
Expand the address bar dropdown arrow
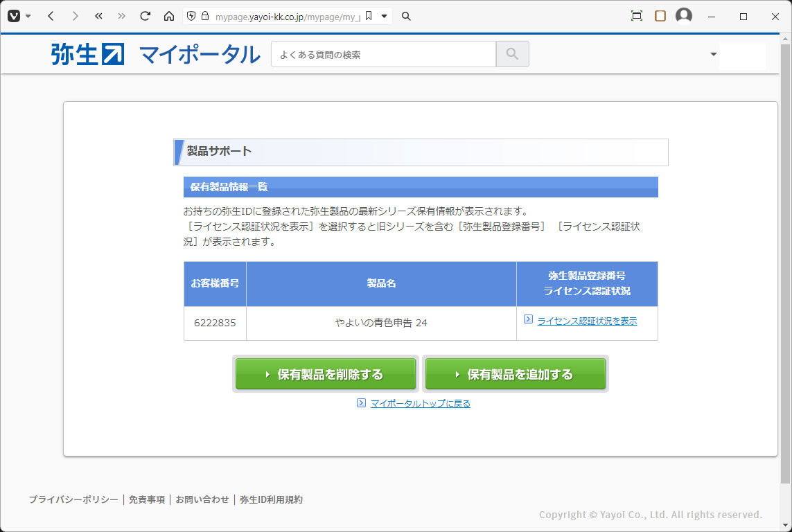pyautogui.click(x=384, y=16)
